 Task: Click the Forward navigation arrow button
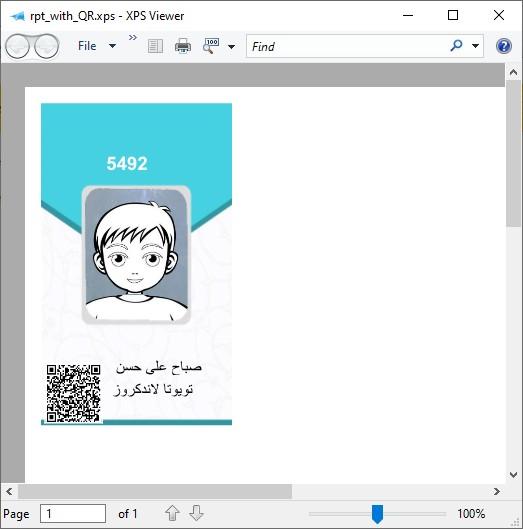coord(47,46)
